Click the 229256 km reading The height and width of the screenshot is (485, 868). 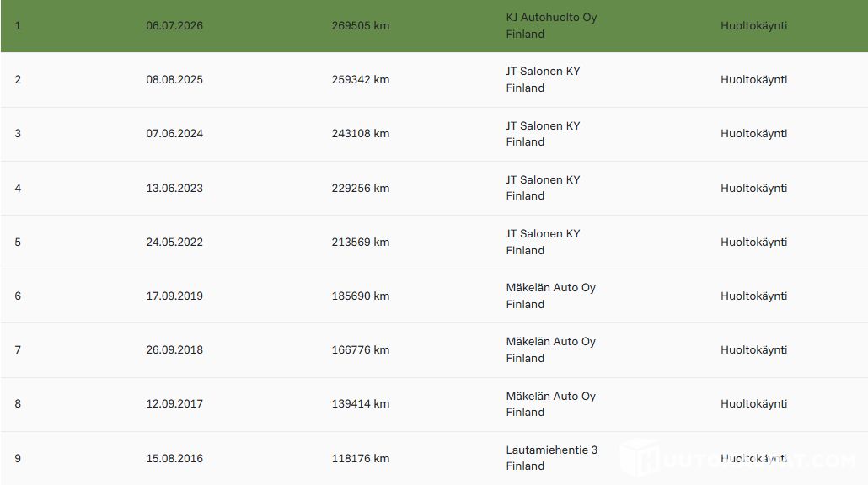click(x=361, y=188)
